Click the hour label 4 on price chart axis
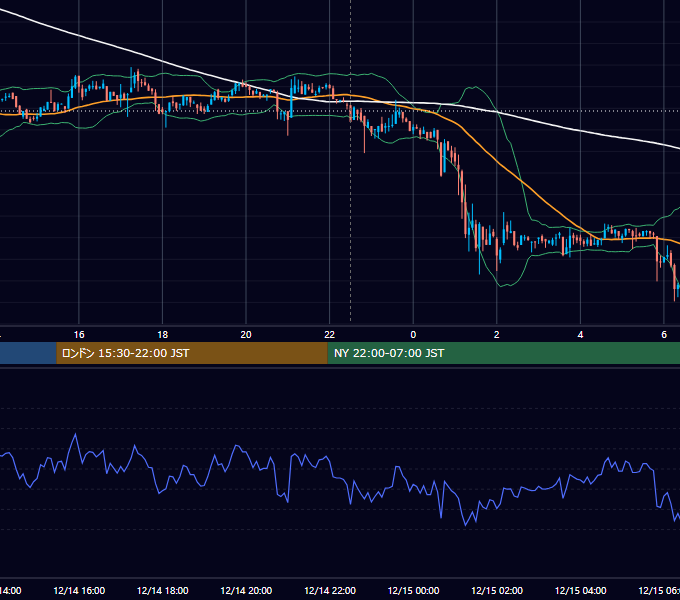 pyautogui.click(x=580, y=335)
